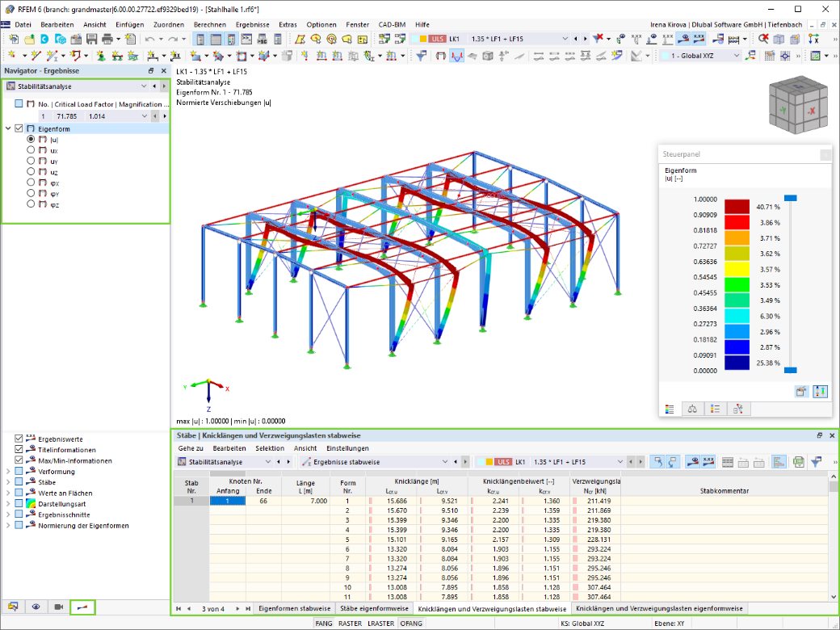This screenshot has width=840, height=630.
Task: Open the Berechnen menu
Action: coord(209,25)
